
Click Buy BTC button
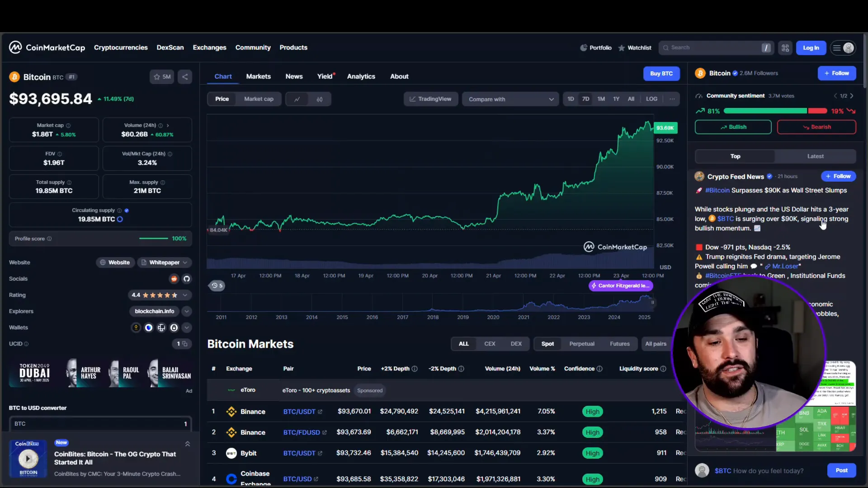click(x=661, y=74)
